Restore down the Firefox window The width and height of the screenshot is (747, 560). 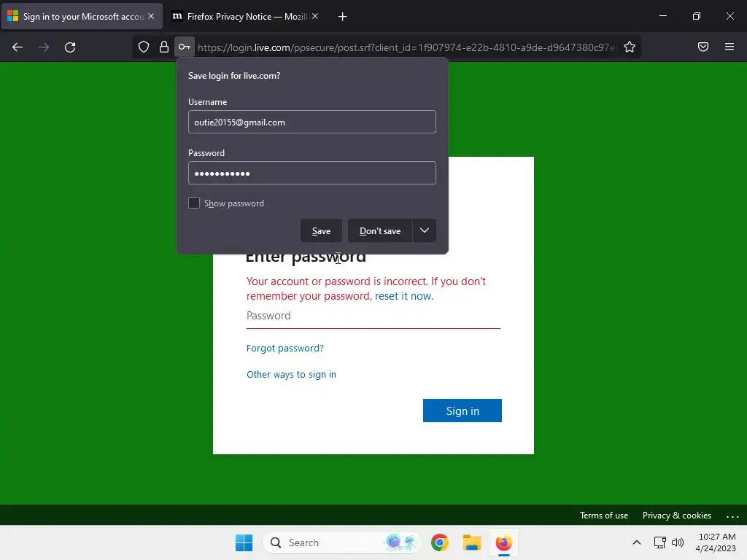(x=696, y=16)
